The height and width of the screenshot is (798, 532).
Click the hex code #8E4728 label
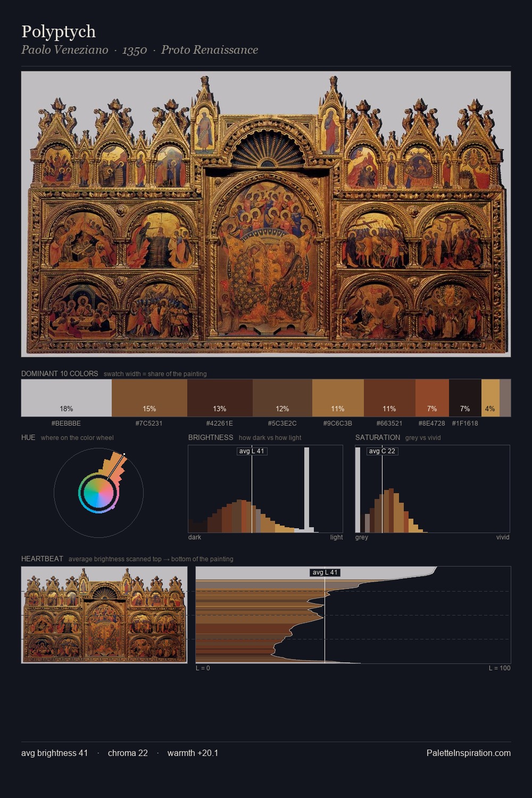pyautogui.click(x=432, y=423)
